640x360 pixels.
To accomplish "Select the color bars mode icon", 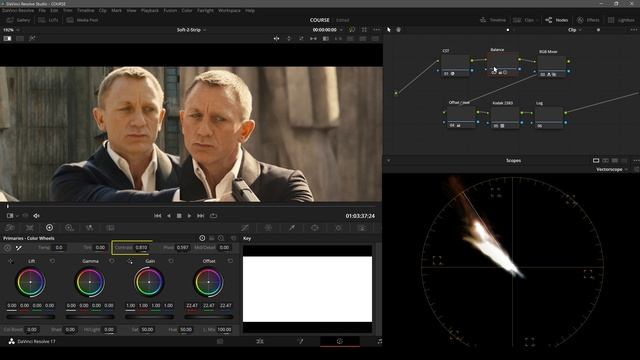I will pos(212,238).
